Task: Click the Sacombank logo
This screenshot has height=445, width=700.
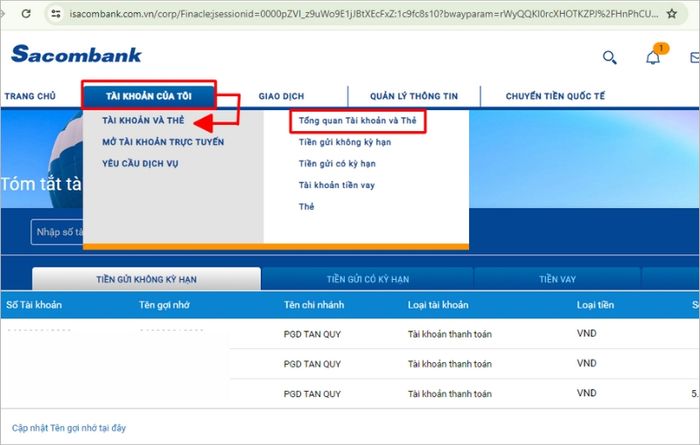Action: [76, 55]
